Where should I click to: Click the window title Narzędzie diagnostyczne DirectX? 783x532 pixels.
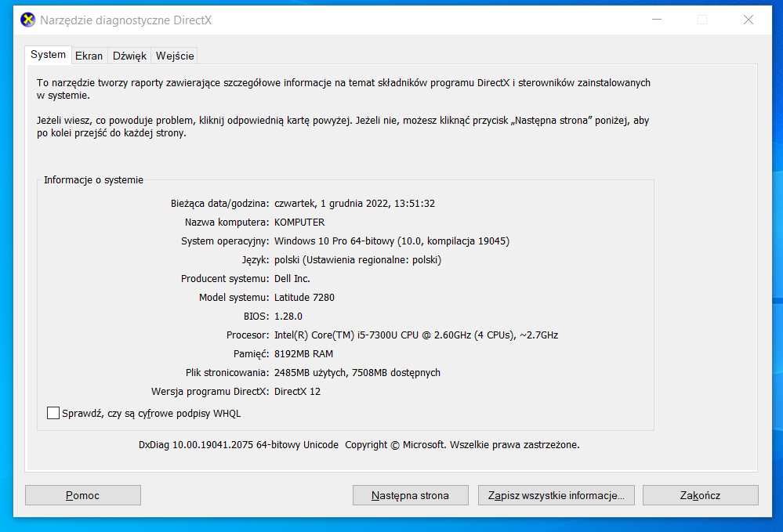coord(126,20)
